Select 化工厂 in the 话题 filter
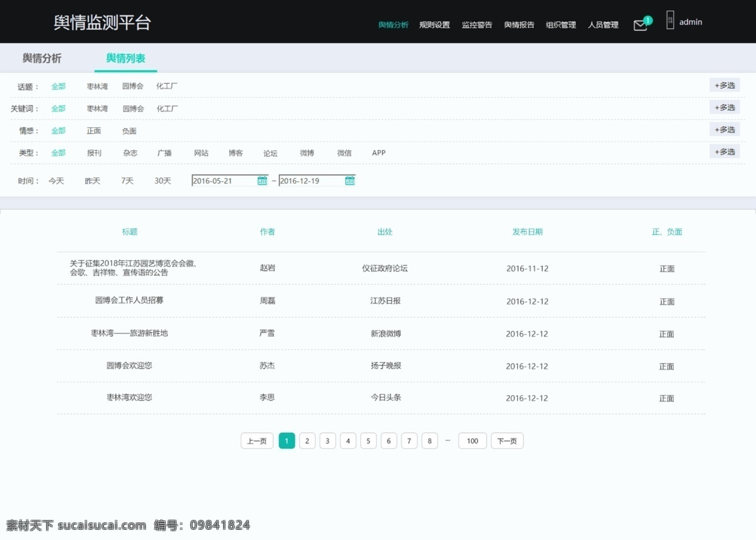The image size is (756, 540). pyautogui.click(x=167, y=86)
